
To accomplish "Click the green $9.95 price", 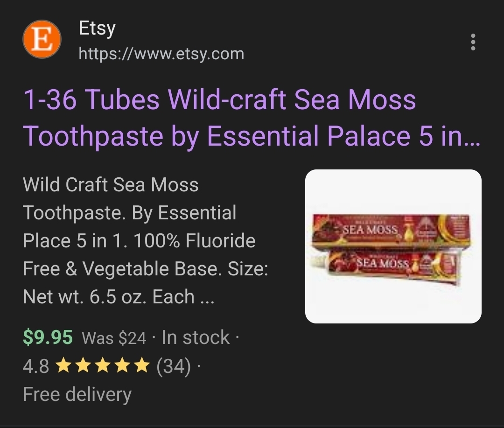I will 48,337.
